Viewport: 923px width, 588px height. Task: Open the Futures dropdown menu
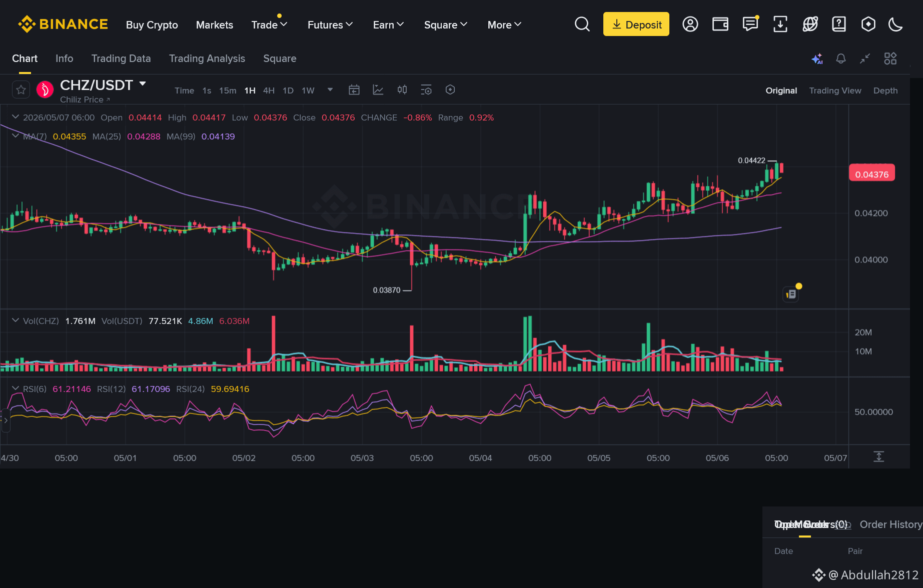click(x=330, y=24)
